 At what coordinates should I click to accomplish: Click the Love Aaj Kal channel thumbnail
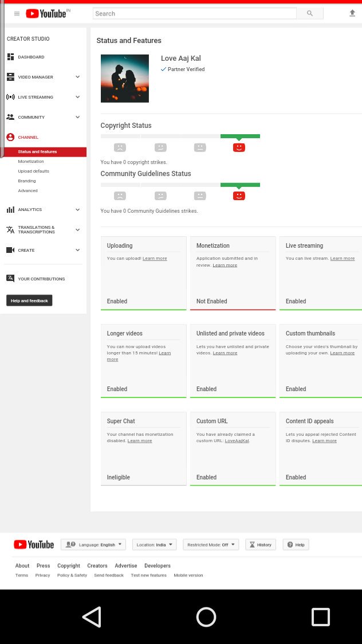[125, 79]
